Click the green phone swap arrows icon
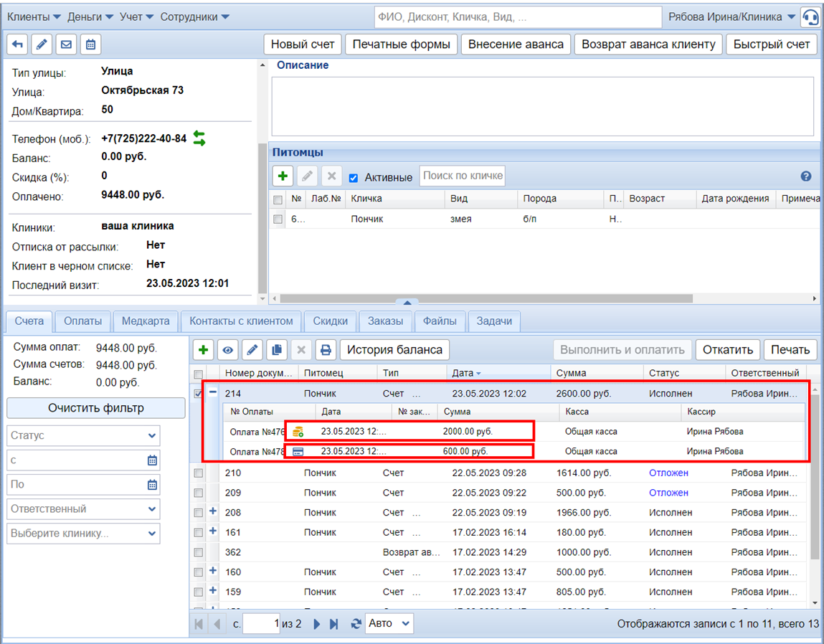824x644 pixels. (199, 138)
